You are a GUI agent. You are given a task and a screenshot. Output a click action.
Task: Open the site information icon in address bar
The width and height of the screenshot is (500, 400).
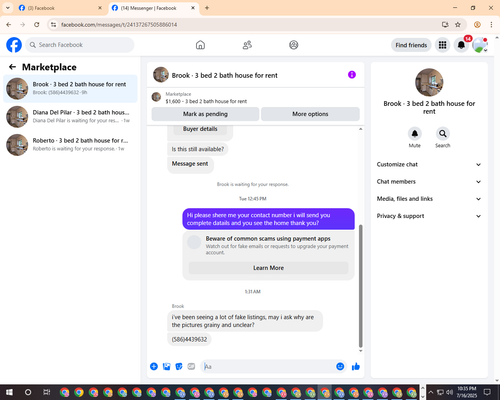(x=54, y=25)
